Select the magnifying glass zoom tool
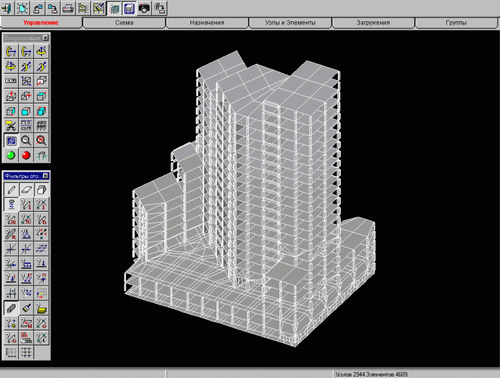Viewport: 500px width, 378px height. (26, 140)
